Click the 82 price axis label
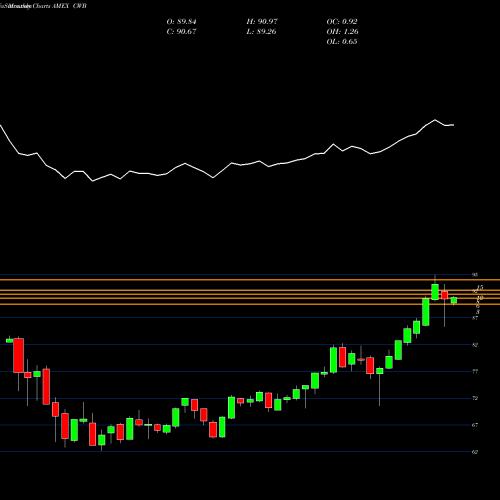The width and height of the screenshot is (500, 500). [475, 345]
